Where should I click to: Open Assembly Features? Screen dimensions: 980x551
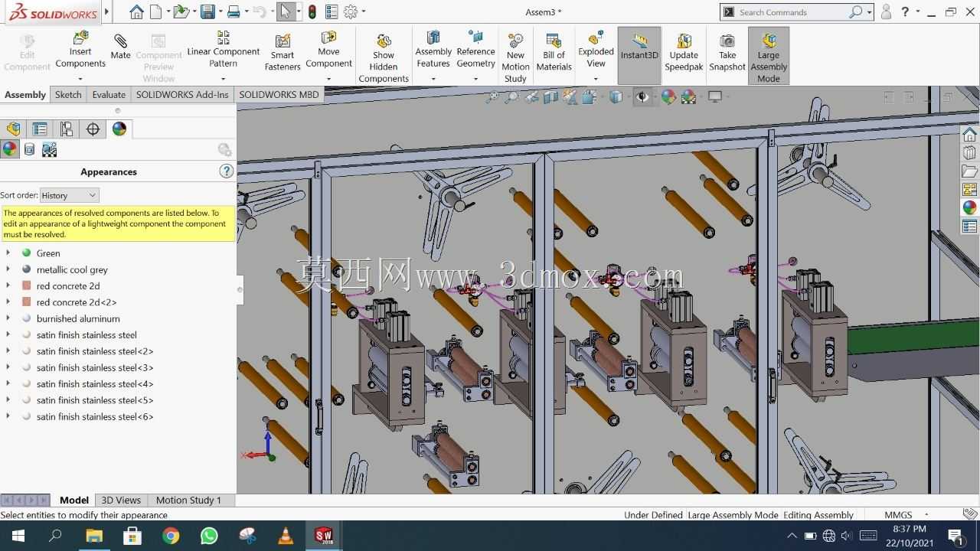tap(433, 50)
